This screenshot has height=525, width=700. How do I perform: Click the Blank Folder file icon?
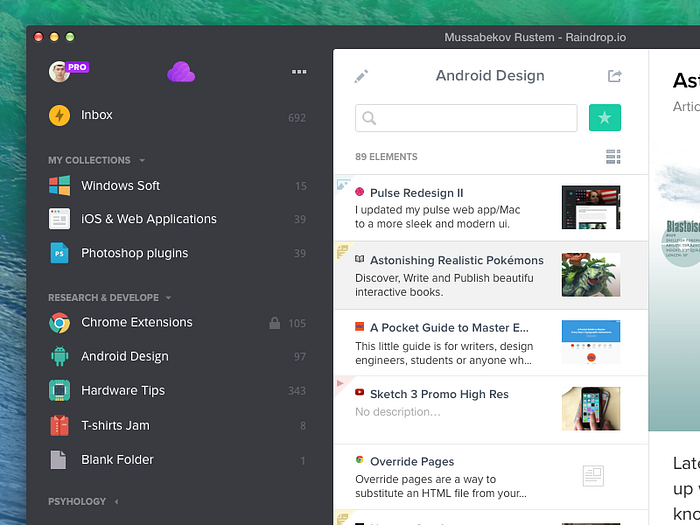click(58, 459)
